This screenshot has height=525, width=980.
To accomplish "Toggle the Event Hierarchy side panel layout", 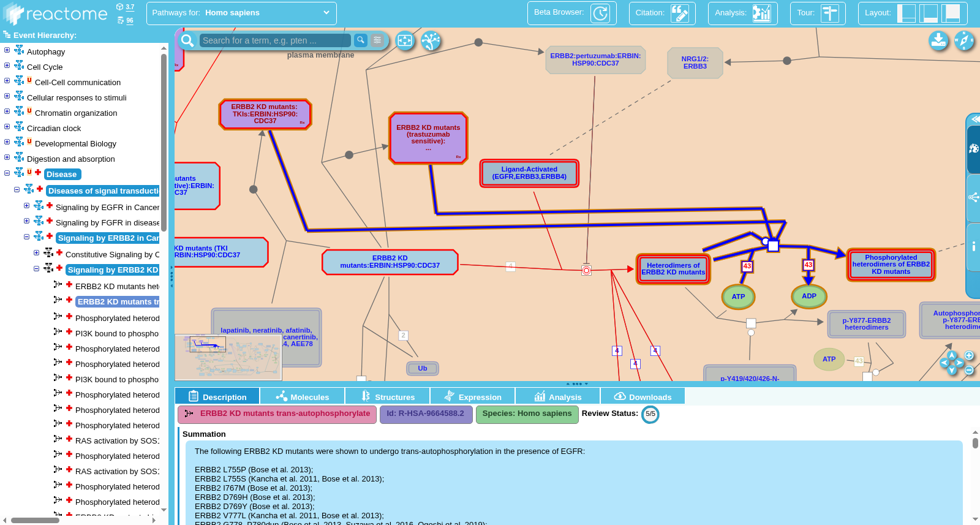I will [906, 13].
